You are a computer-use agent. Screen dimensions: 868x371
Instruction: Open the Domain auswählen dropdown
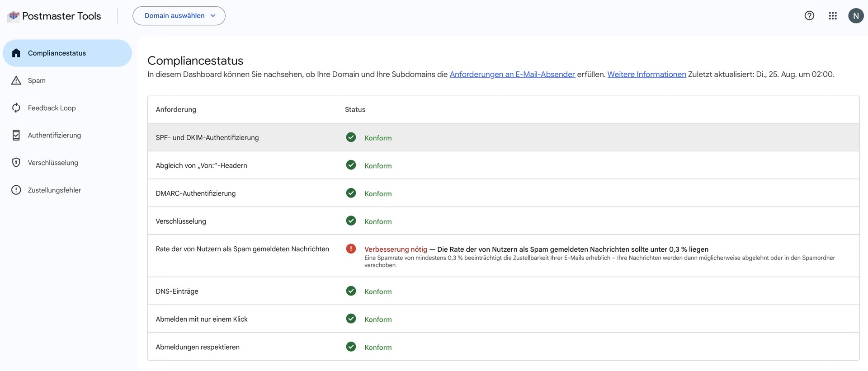tap(179, 16)
